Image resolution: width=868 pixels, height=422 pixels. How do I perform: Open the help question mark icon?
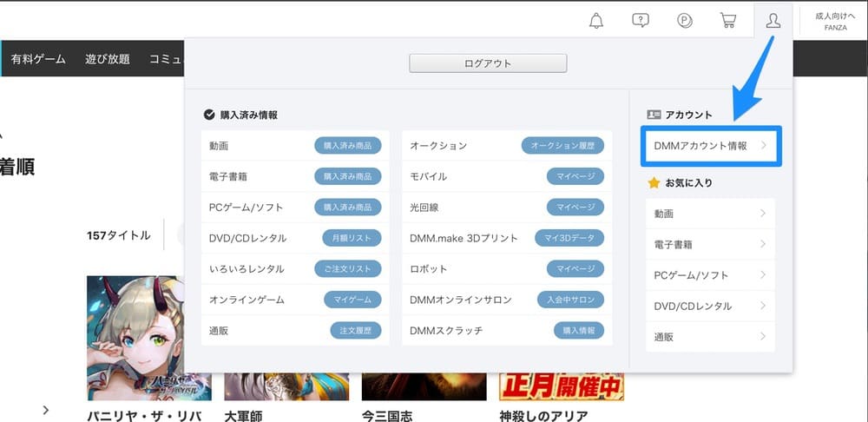point(641,21)
